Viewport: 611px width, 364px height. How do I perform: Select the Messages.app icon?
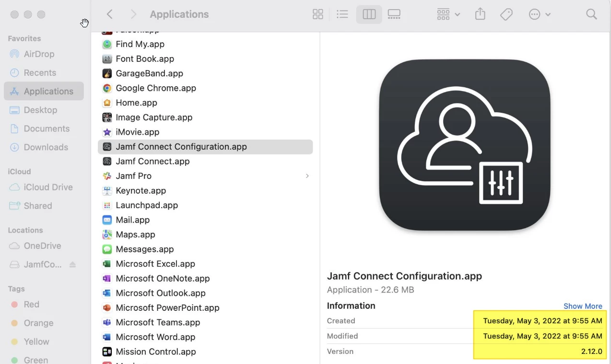pyautogui.click(x=107, y=249)
